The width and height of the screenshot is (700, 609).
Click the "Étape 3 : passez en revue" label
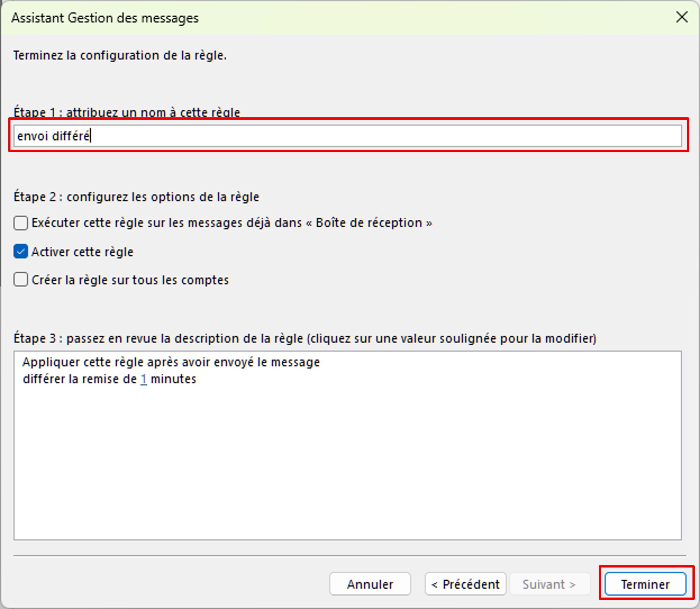click(x=305, y=338)
